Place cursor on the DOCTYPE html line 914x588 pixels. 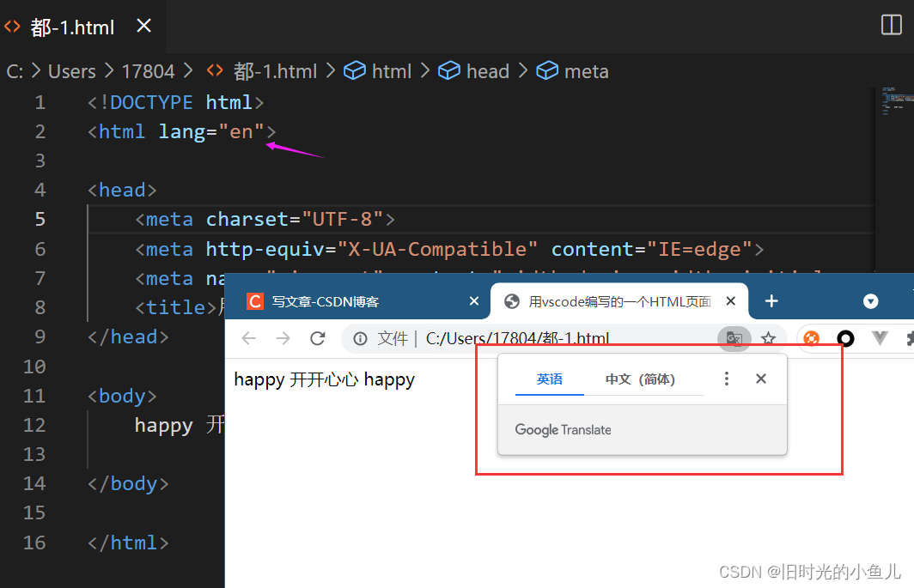coord(175,102)
